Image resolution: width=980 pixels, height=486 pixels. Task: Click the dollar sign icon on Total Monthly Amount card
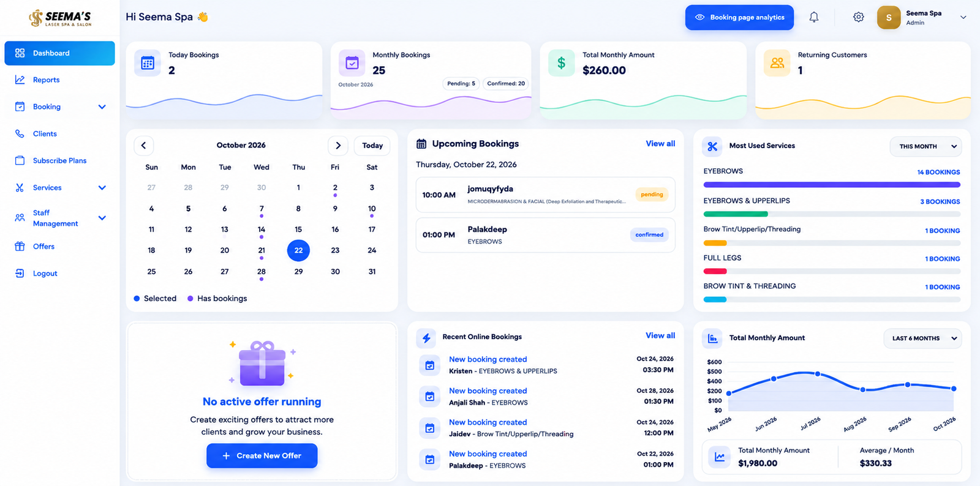561,63
